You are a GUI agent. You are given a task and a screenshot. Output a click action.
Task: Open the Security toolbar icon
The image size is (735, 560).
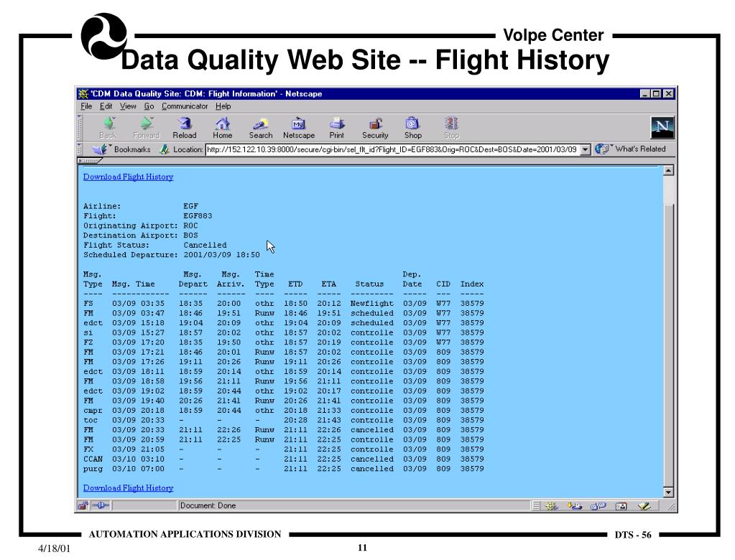point(375,123)
